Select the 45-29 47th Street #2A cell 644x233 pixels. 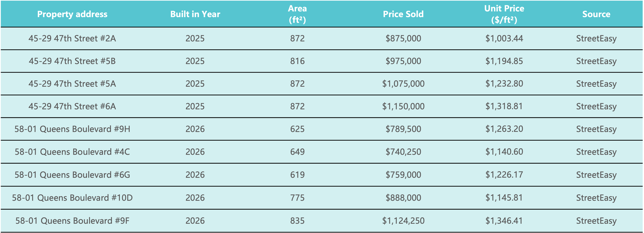pos(72,38)
